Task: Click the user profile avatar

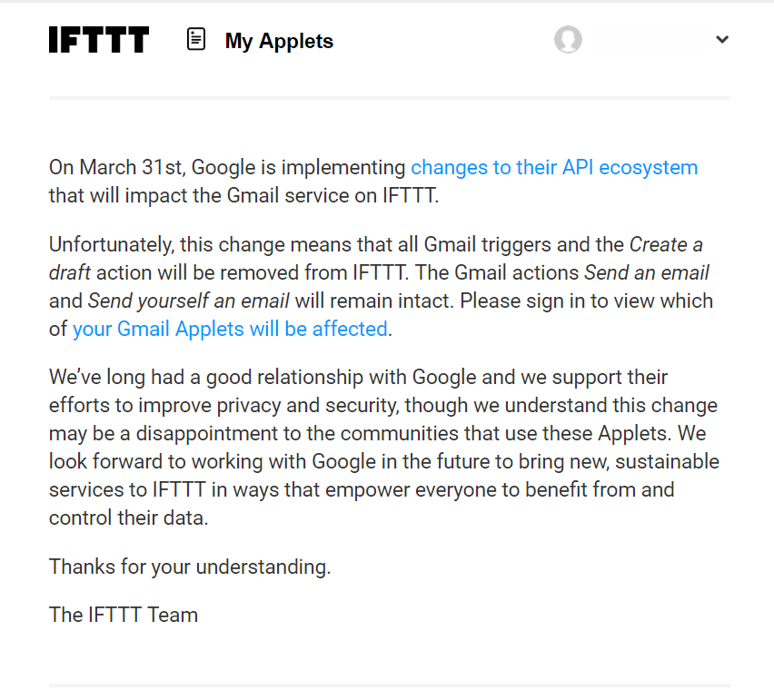Action: (x=568, y=39)
